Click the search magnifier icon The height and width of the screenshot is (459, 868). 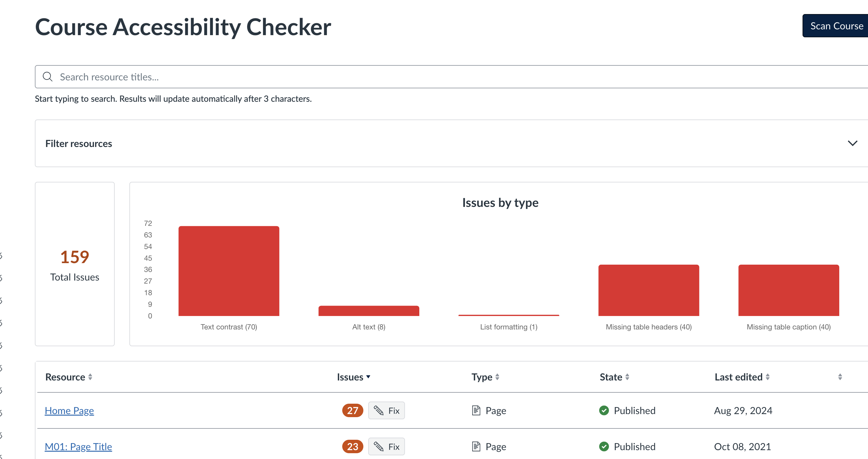47,76
